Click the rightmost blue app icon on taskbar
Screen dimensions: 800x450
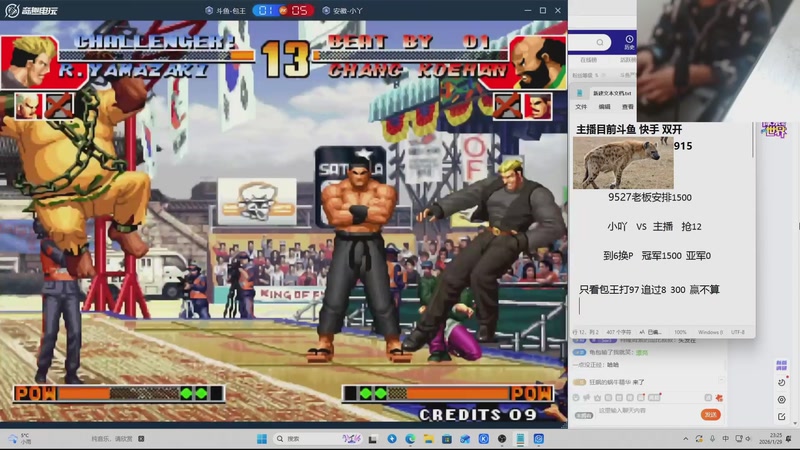539,439
